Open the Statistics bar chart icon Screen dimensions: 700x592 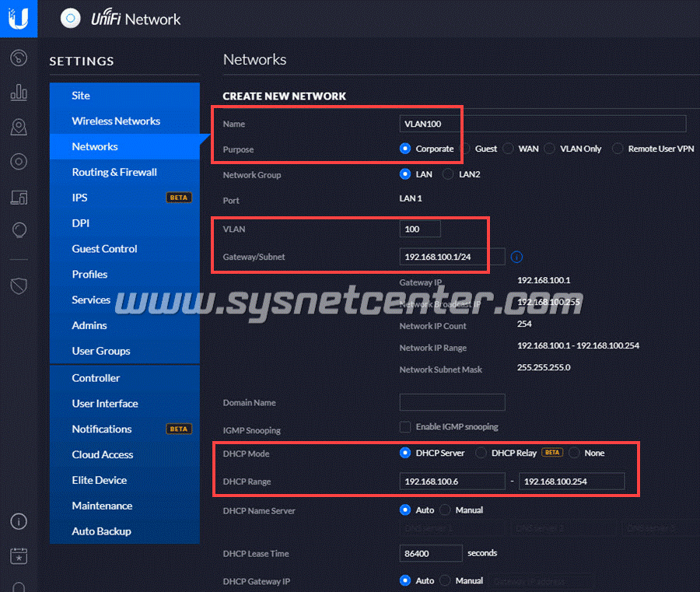(19, 93)
